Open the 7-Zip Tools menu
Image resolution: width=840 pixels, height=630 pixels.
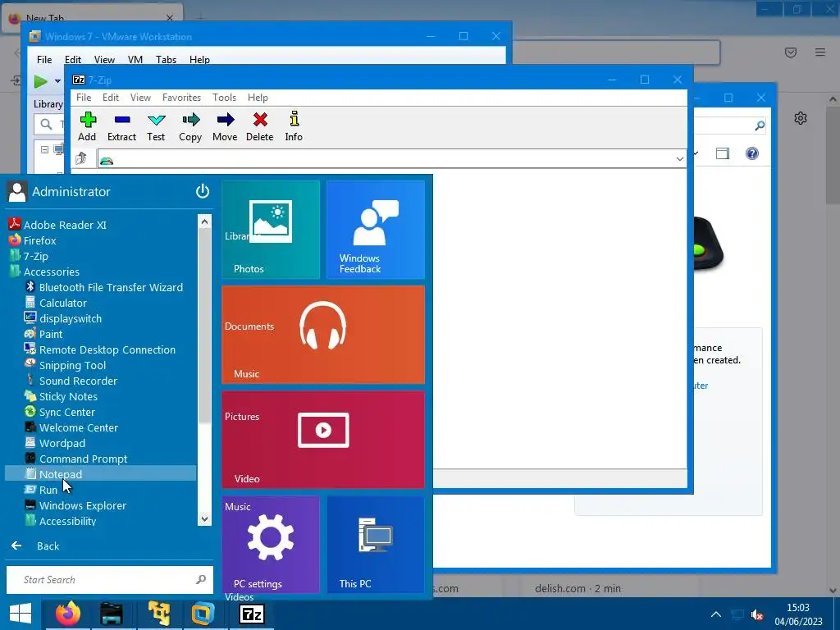pos(224,98)
